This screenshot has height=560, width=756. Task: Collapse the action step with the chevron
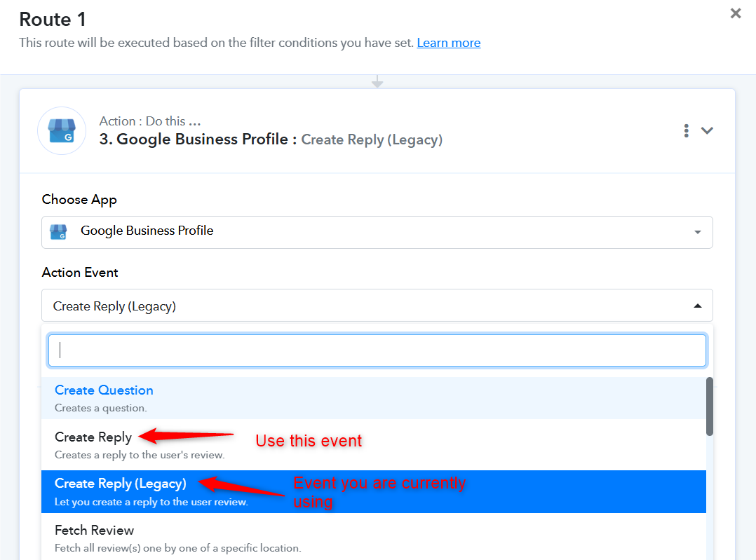(x=707, y=130)
